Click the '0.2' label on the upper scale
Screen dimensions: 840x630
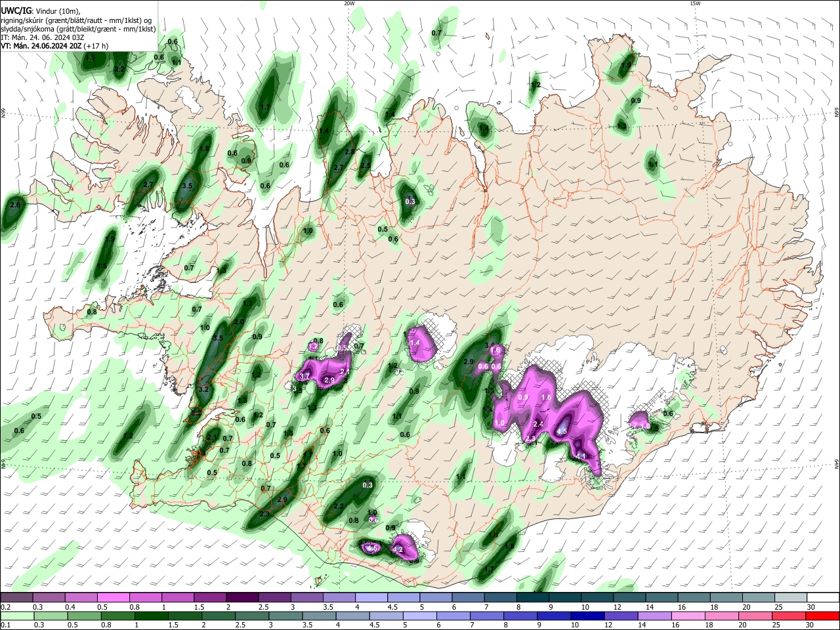point(5,607)
